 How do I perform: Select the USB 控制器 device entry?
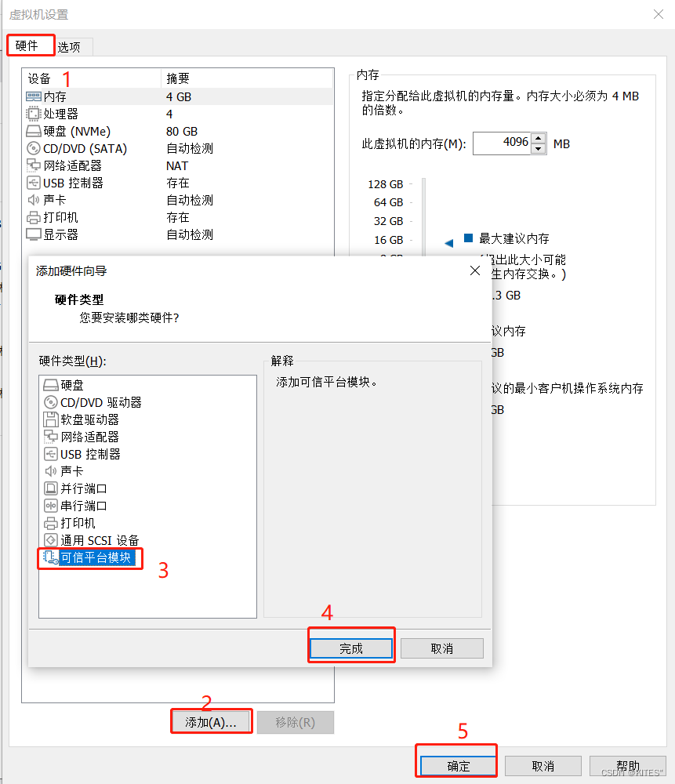point(64,183)
